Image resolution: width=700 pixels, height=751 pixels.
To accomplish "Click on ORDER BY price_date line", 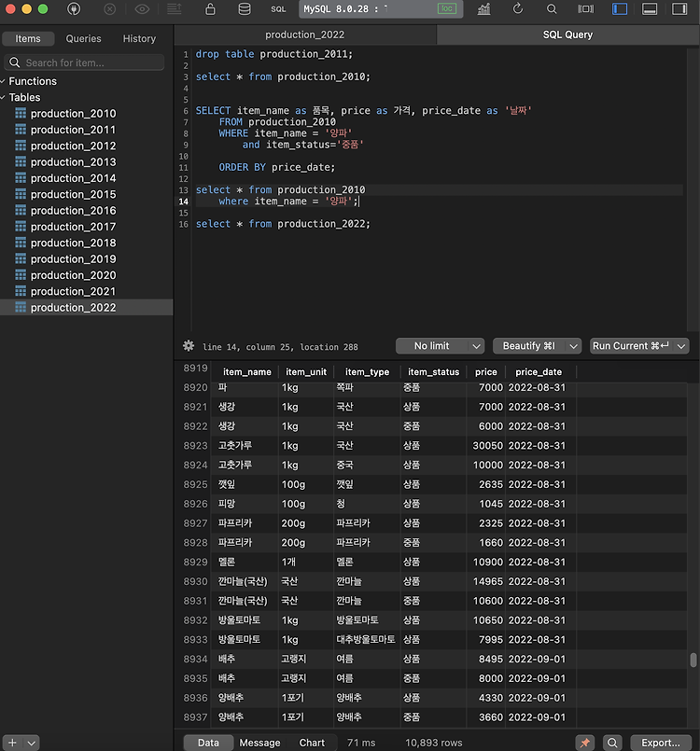I will 276,167.
